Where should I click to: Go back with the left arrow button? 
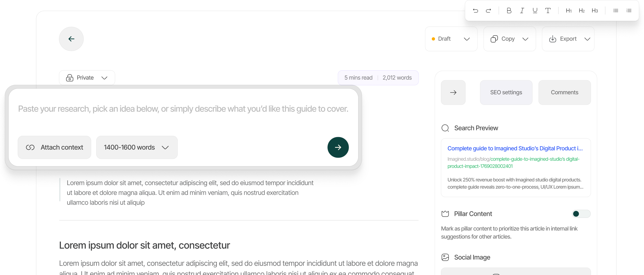(x=71, y=39)
